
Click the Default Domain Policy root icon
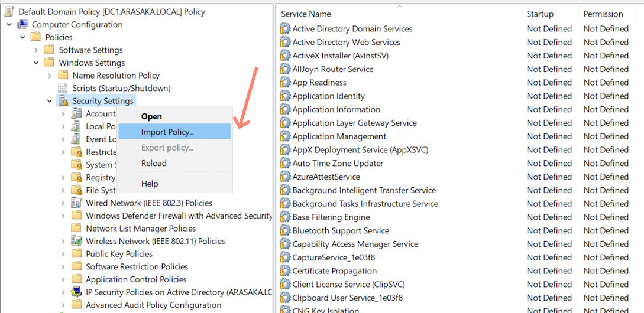9,11
